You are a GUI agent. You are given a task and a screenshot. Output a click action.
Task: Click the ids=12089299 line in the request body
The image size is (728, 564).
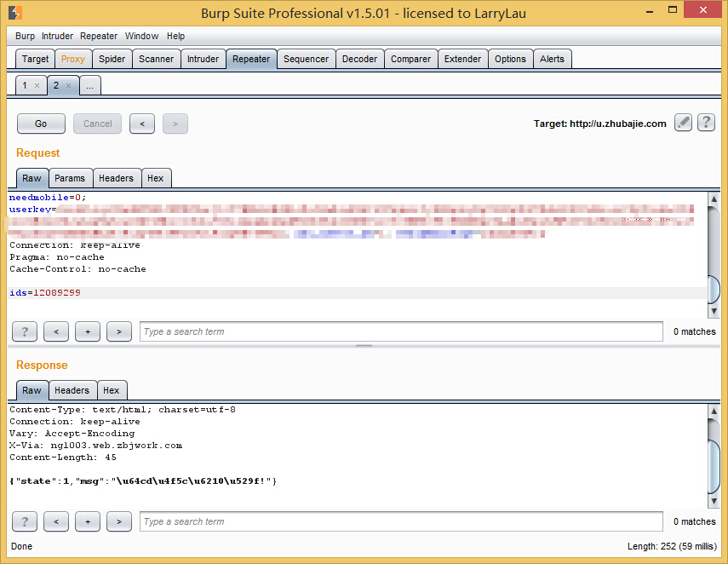click(x=44, y=293)
